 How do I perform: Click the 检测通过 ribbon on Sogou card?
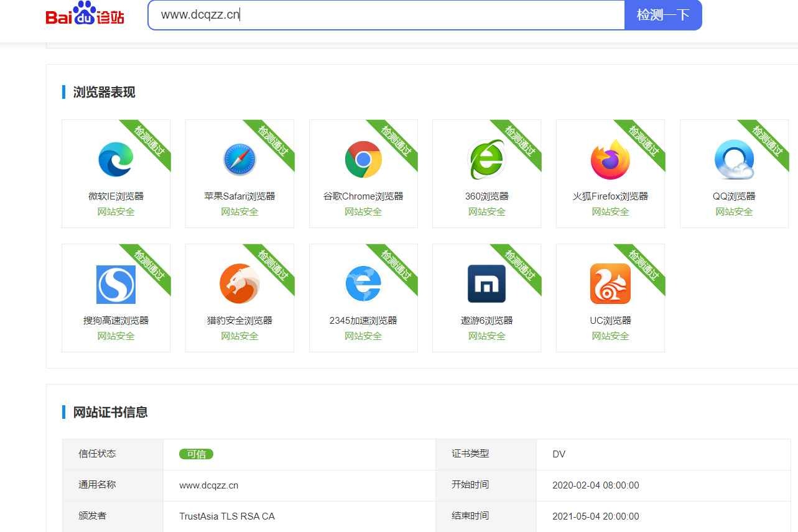click(149, 265)
